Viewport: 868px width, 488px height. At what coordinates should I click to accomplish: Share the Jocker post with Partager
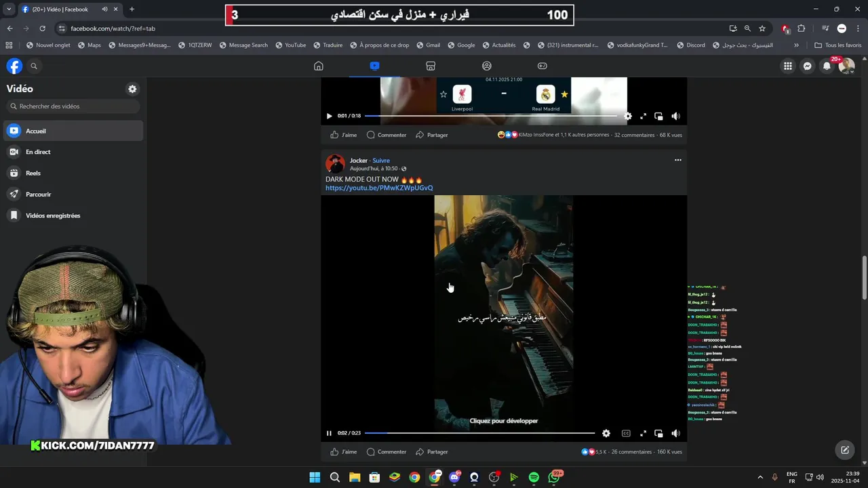(x=432, y=452)
